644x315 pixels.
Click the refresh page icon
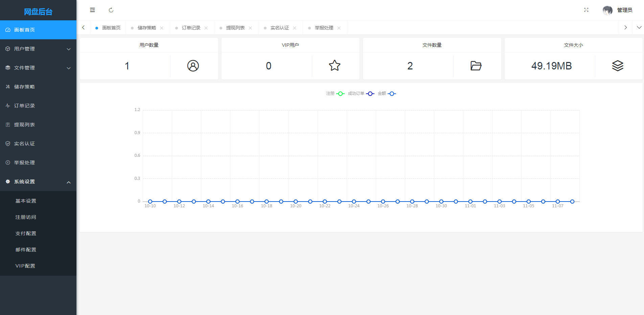pos(111,10)
